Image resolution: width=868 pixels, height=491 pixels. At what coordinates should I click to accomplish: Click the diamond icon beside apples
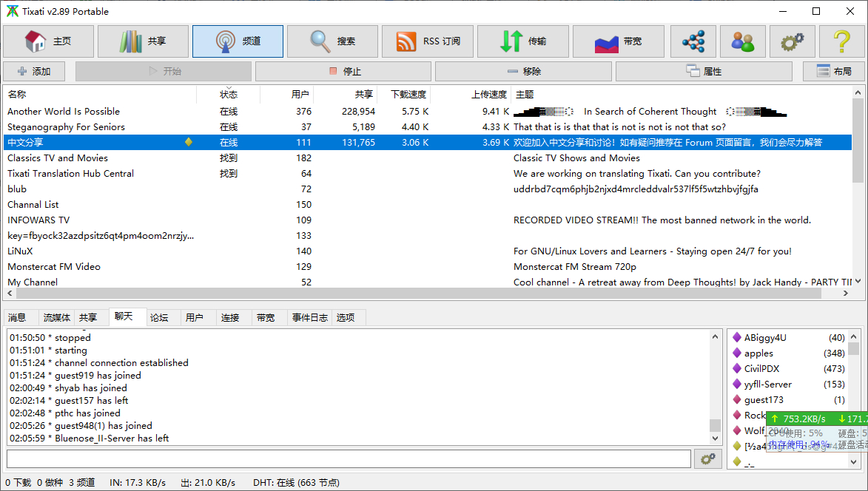[x=737, y=353]
